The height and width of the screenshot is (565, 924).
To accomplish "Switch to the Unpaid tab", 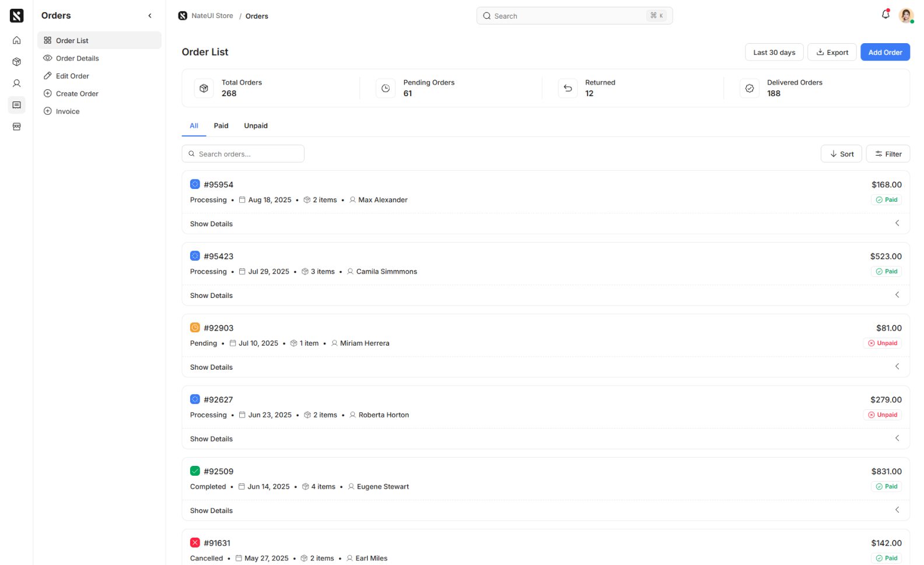I will [x=256, y=126].
